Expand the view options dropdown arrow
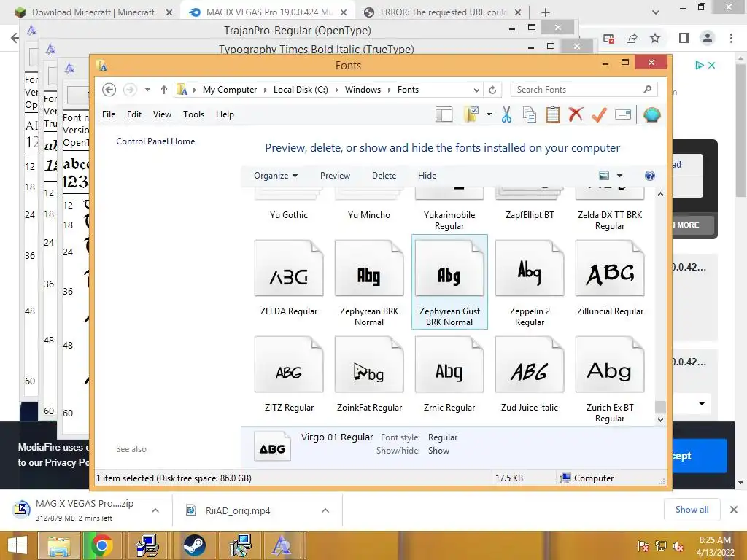This screenshot has width=747, height=560. (x=619, y=176)
